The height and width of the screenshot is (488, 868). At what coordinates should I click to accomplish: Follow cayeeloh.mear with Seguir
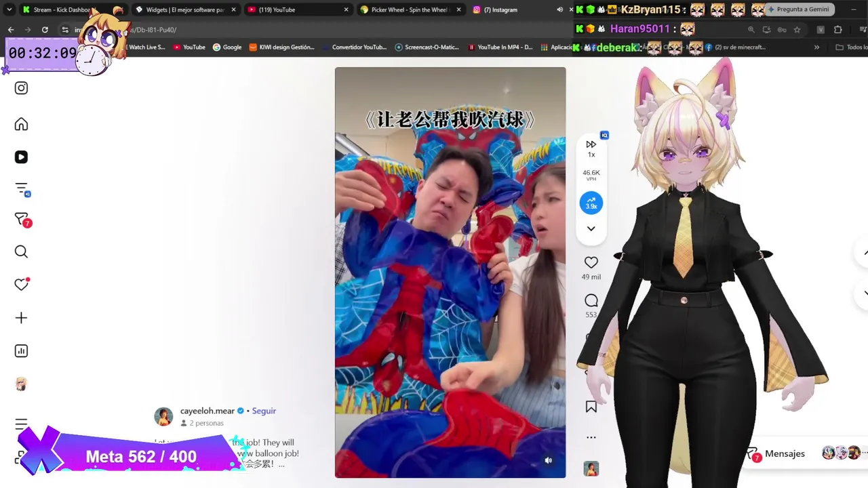click(264, 411)
